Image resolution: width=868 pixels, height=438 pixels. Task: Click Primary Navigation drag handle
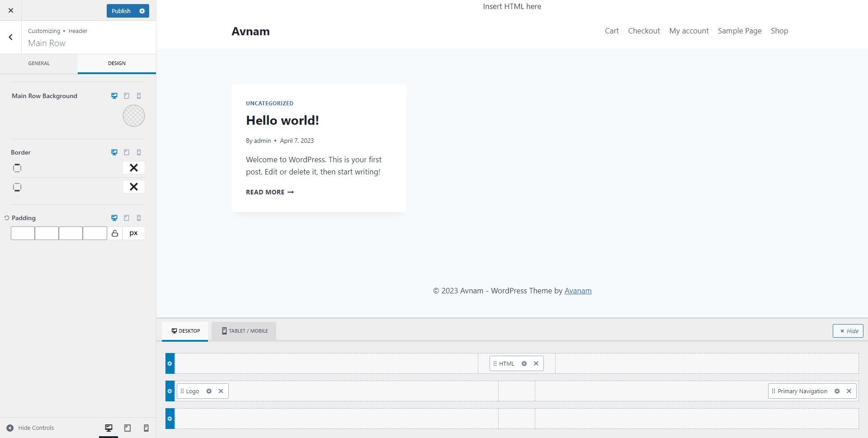click(774, 391)
